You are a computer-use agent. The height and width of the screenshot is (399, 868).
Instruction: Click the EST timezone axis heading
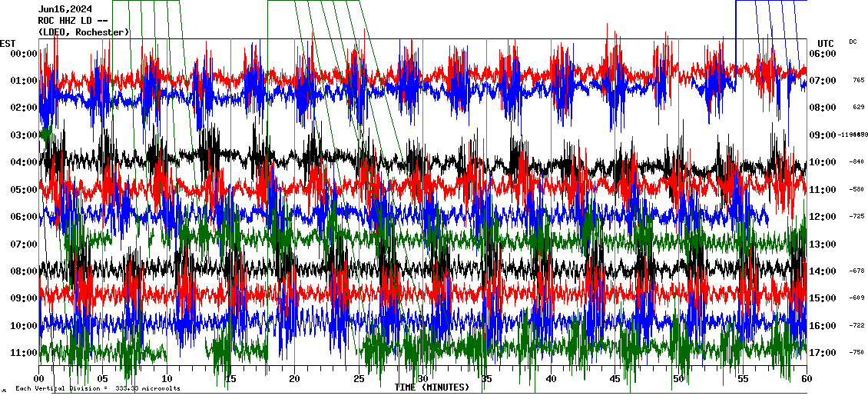pos(8,43)
